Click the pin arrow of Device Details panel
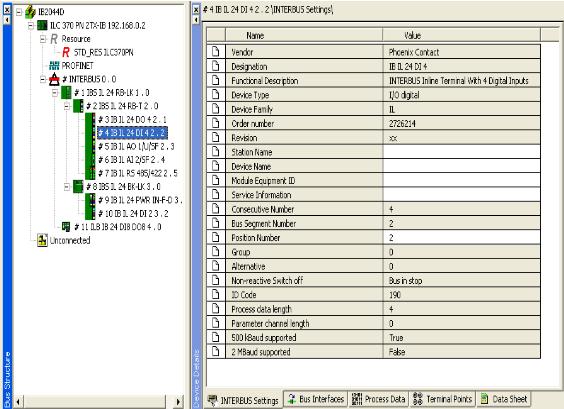This screenshot has width=564, height=409. click(196, 20)
